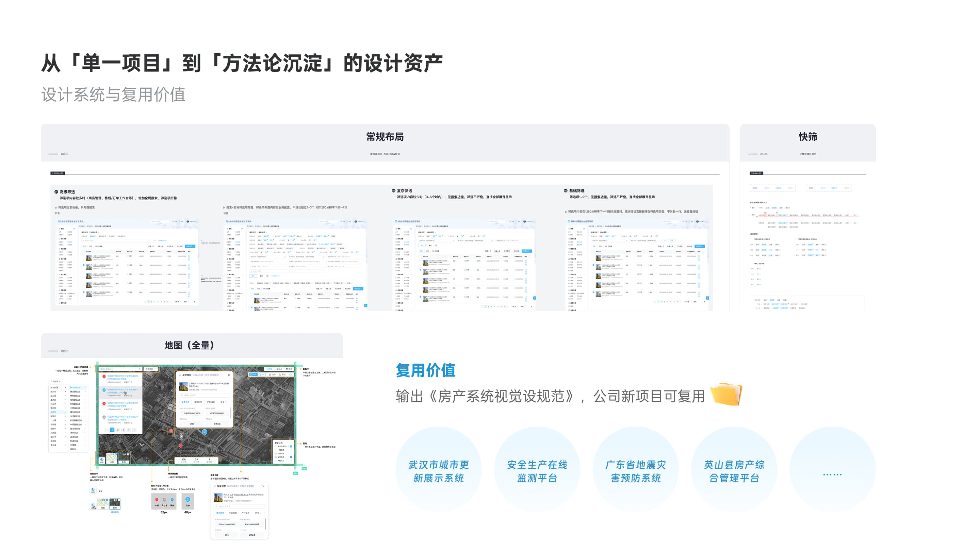Click the 快筛 panel heading
The height and width of the screenshot is (551, 980).
(808, 137)
